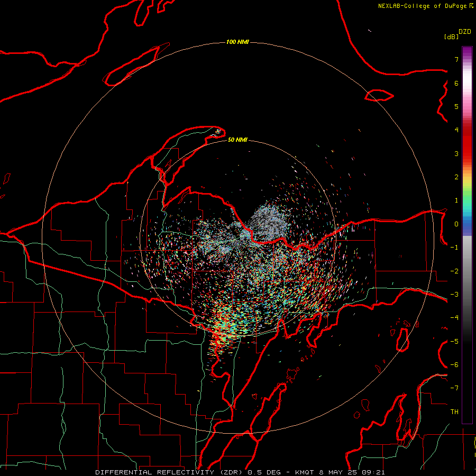Click the 4 tick label on the color scale
The height and width of the screenshot is (476, 476).
point(456,130)
